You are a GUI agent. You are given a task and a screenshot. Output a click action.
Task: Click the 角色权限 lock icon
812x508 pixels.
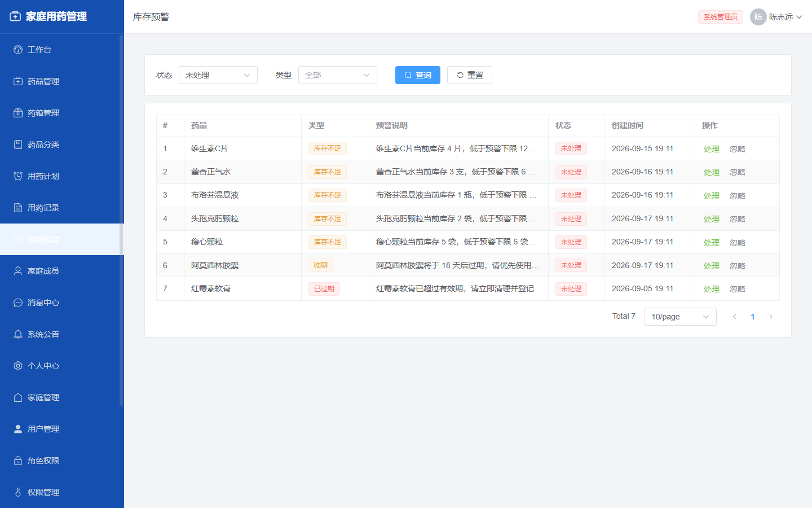(18, 461)
